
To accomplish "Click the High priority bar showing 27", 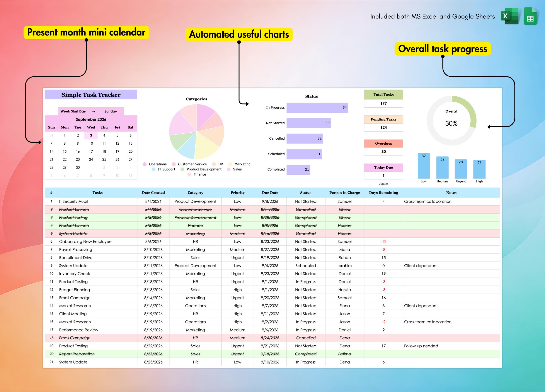I will (x=479, y=169).
